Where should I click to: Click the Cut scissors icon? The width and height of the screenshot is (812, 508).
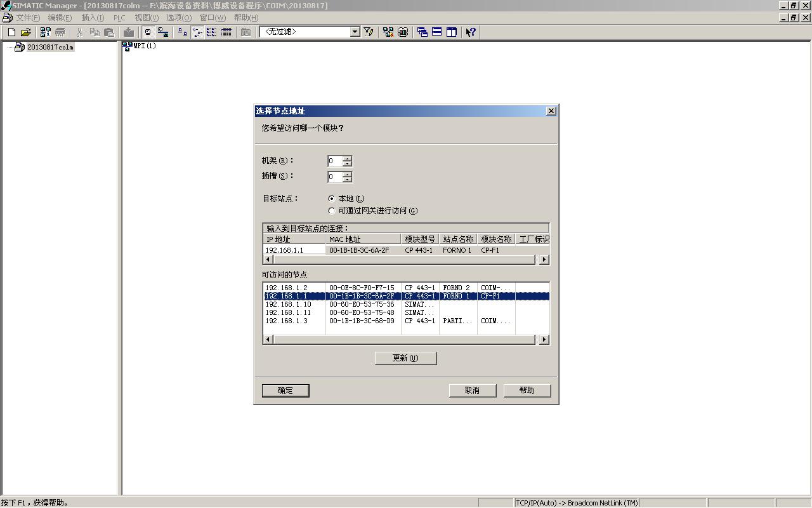tap(80, 32)
